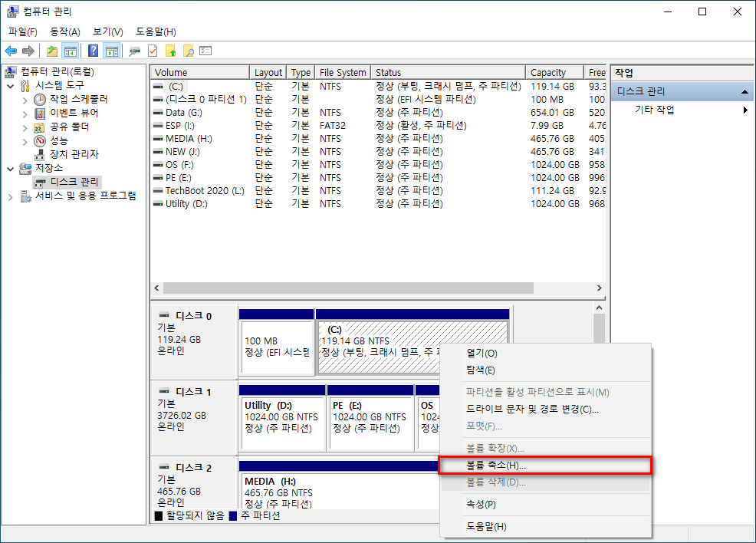
Task: Sort by the Status column header
Action: [x=448, y=72]
